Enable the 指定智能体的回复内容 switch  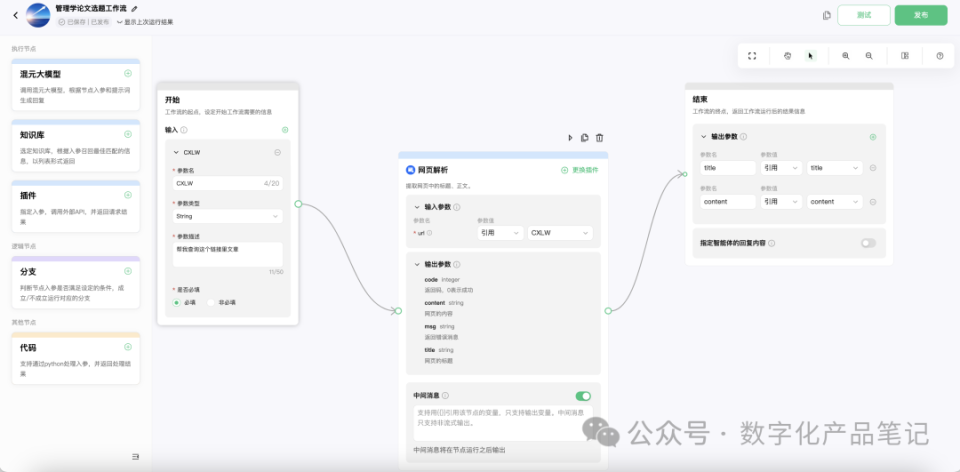pos(868,243)
